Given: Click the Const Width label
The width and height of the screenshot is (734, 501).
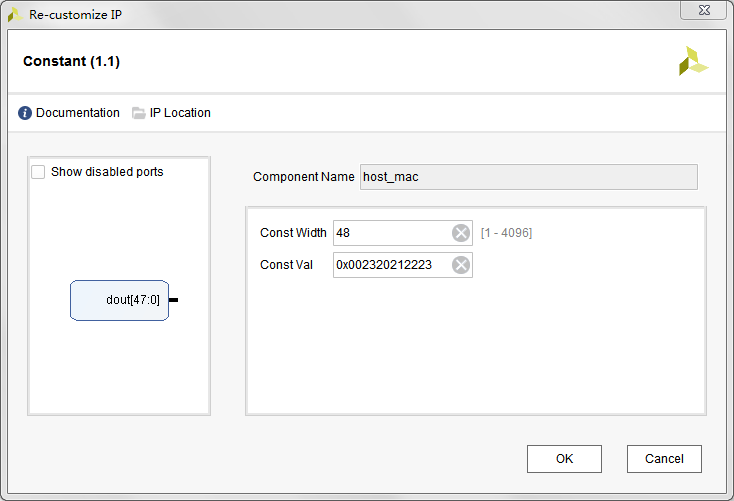Looking at the screenshot, I should 293,233.
